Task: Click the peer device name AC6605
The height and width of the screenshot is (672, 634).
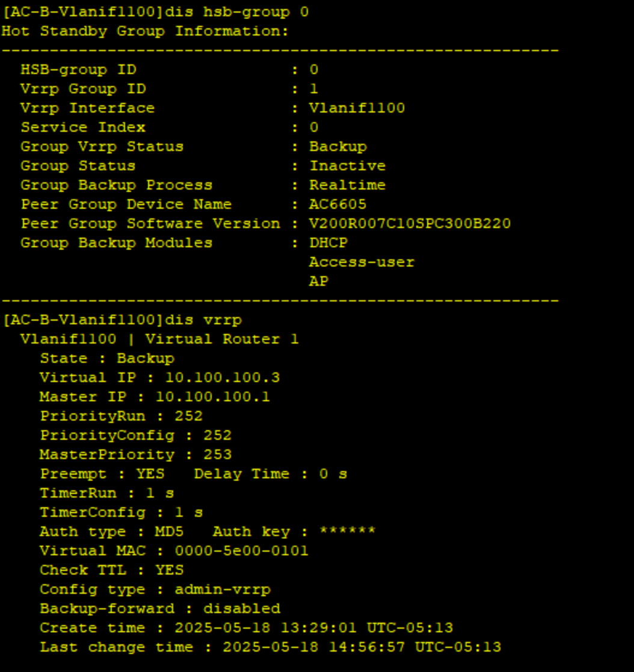Action: pyautogui.click(x=338, y=204)
